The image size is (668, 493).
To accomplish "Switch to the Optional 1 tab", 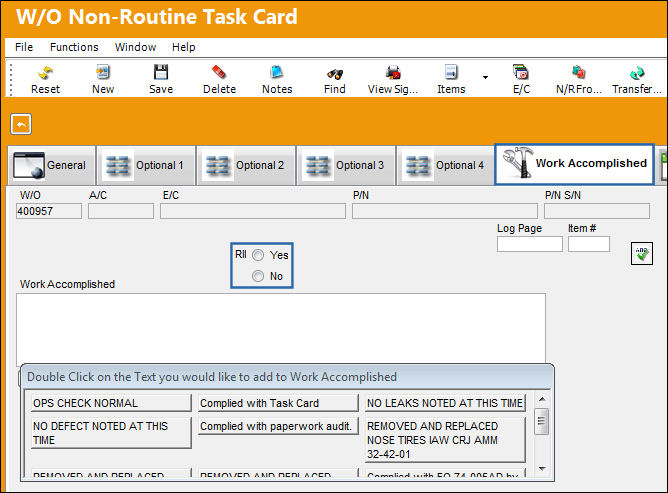I will point(147,165).
